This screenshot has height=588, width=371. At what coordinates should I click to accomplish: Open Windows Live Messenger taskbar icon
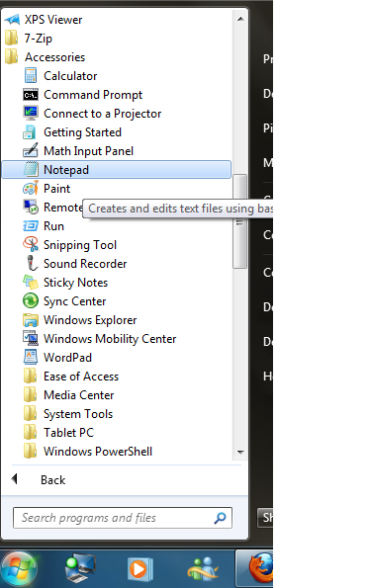click(203, 568)
